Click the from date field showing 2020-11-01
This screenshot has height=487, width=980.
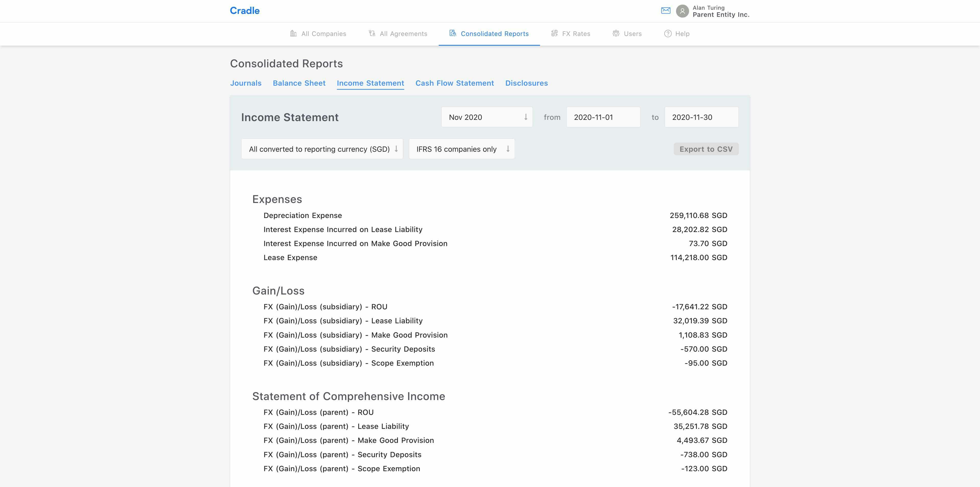pyautogui.click(x=603, y=117)
